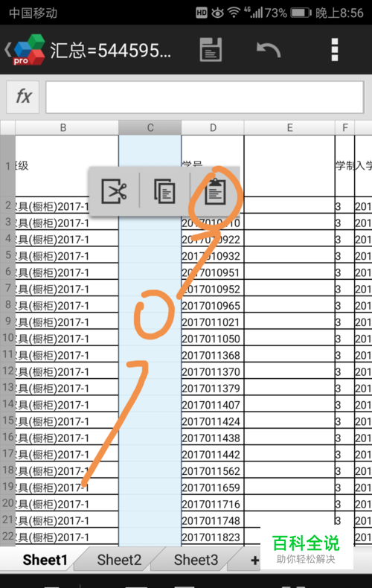This screenshot has width=372, height=588.
Task: Switch to Sheet2 tab
Action: 119,560
